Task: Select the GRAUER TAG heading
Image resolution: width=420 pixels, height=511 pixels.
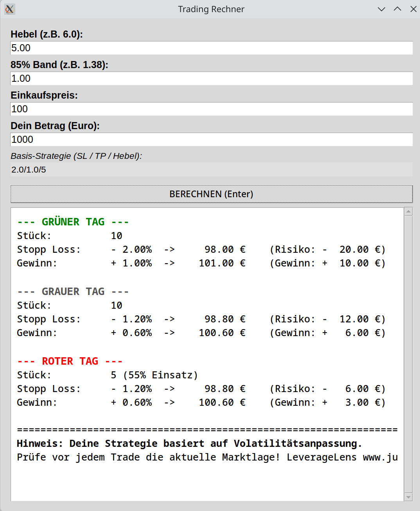Action: point(72,291)
